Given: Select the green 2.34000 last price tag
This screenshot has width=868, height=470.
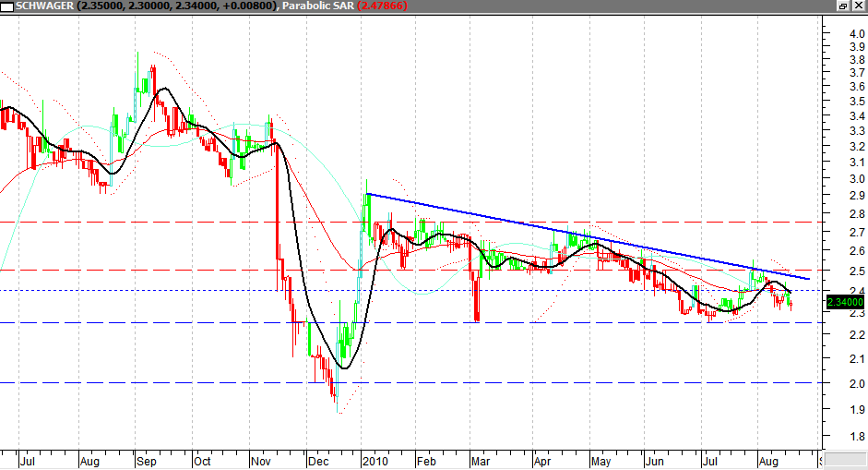Looking at the screenshot, I should pos(845,302).
